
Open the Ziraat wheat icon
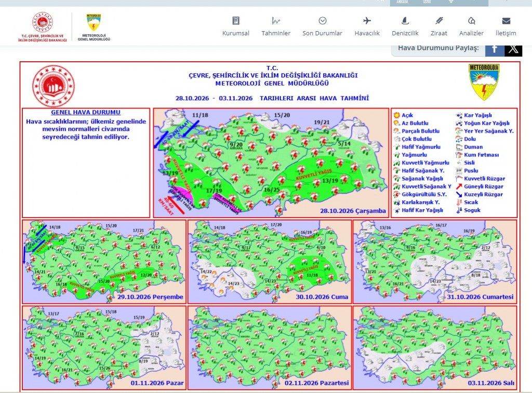[439, 21]
